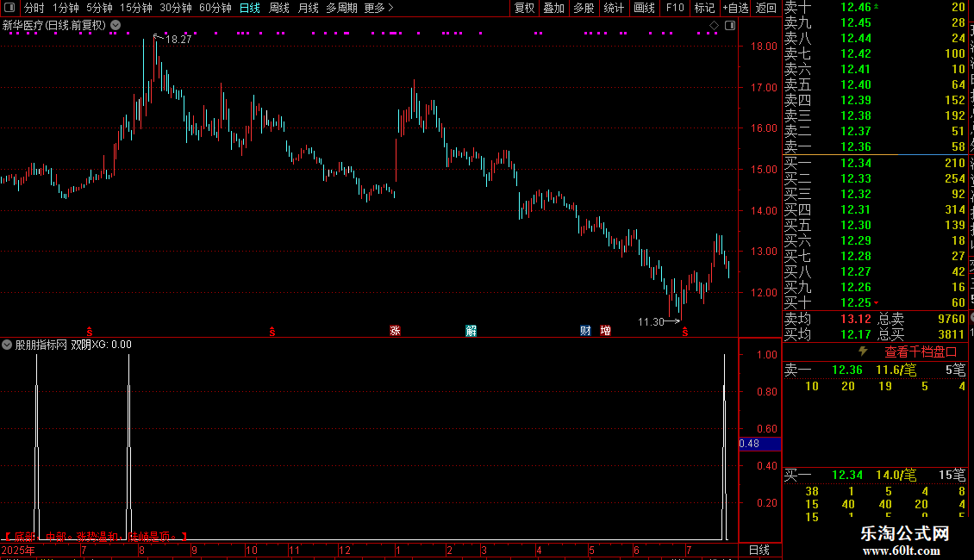The image size is (974, 560).
Task: Add stock via +自选 button
Action: [736, 8]
